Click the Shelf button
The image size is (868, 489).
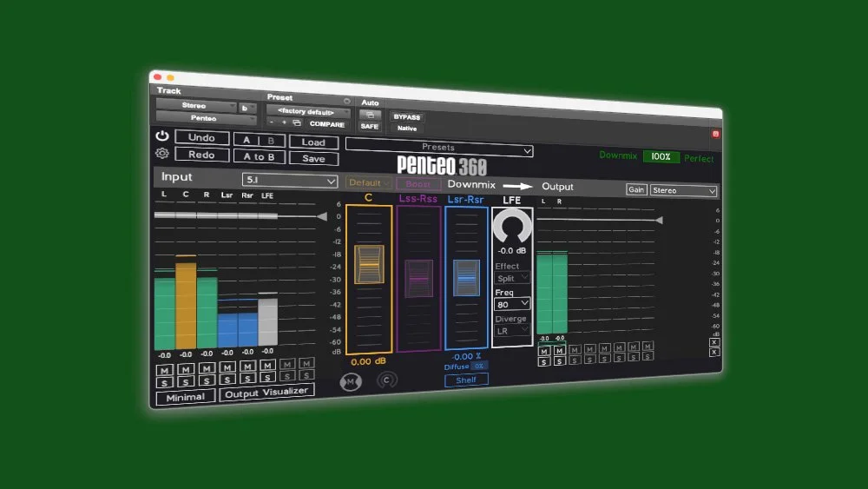coord(466,380)
